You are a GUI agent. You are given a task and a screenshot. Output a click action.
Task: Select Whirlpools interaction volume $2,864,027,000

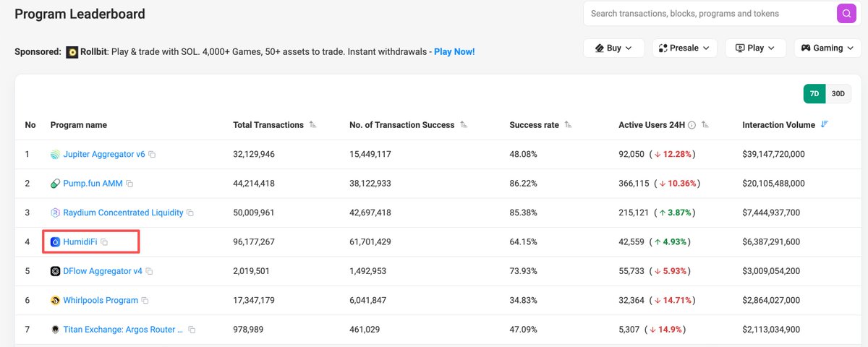[x=772, y=300]
